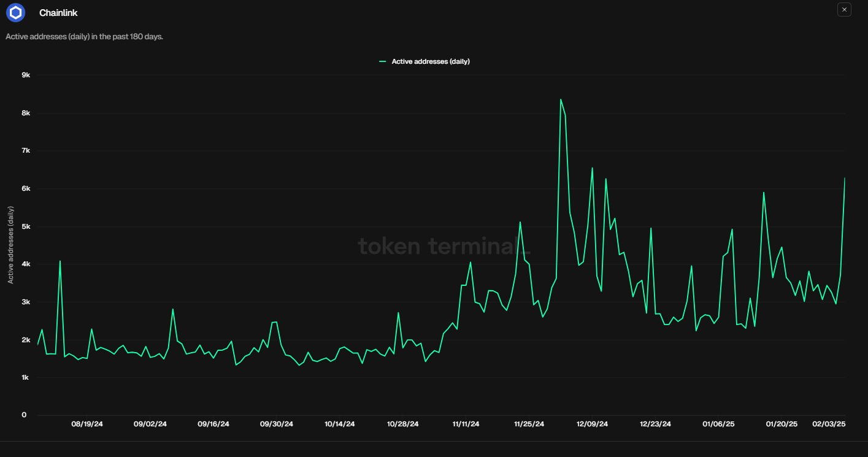This screenshot has height=457, width=868.
Task: Click the rotated y-axis title Active addresses (daily)
Action: tap(10, 245)
